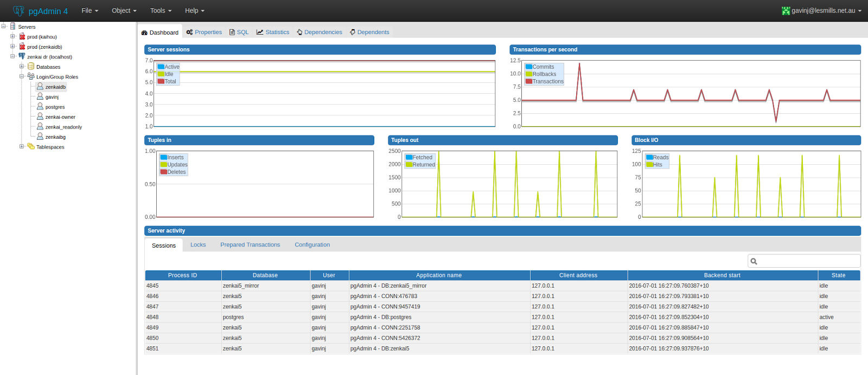Collapse the Servers tree node

pos(4,26)
